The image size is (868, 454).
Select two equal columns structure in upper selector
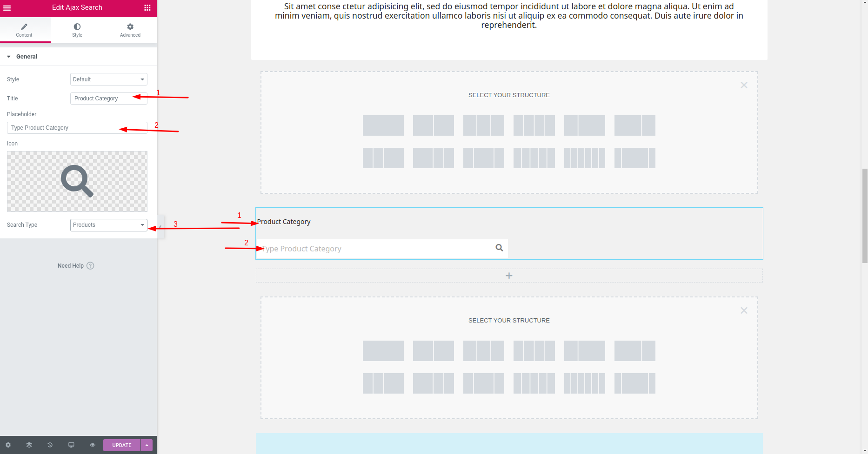pos(434,125)
